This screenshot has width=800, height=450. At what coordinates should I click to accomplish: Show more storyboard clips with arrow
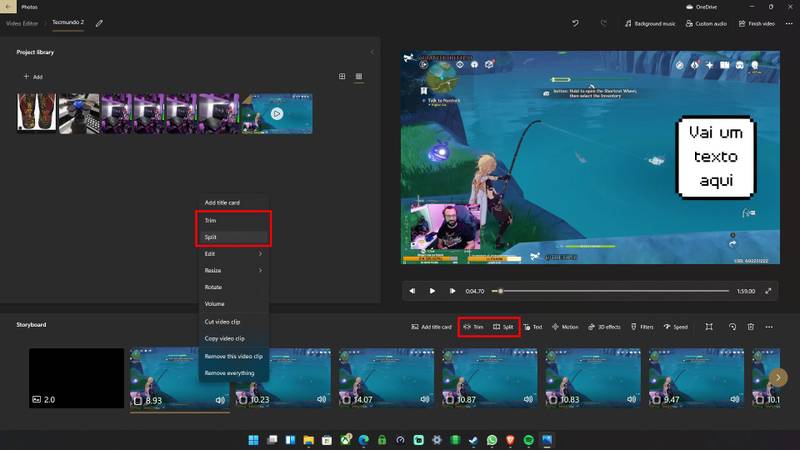coord(778,378)
